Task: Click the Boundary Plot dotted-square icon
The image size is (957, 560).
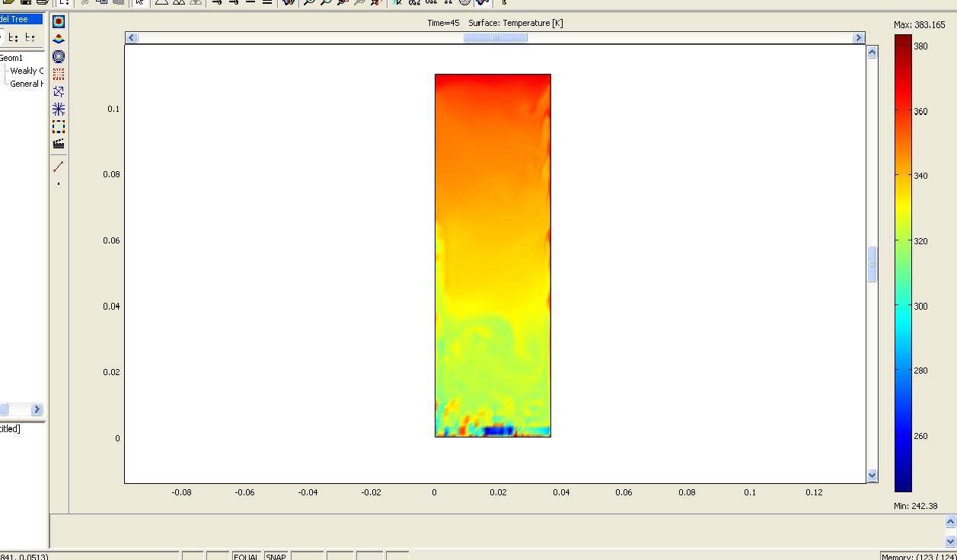Action: pyautogui.click(x=59, y=126)
